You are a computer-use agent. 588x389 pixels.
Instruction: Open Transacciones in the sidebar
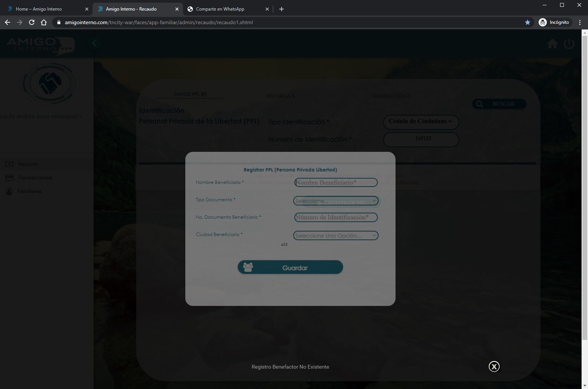click(x=35, y=178)
